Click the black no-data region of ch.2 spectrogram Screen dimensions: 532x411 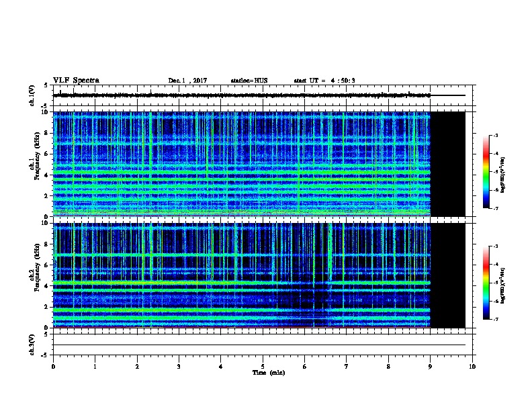(448, 275)
